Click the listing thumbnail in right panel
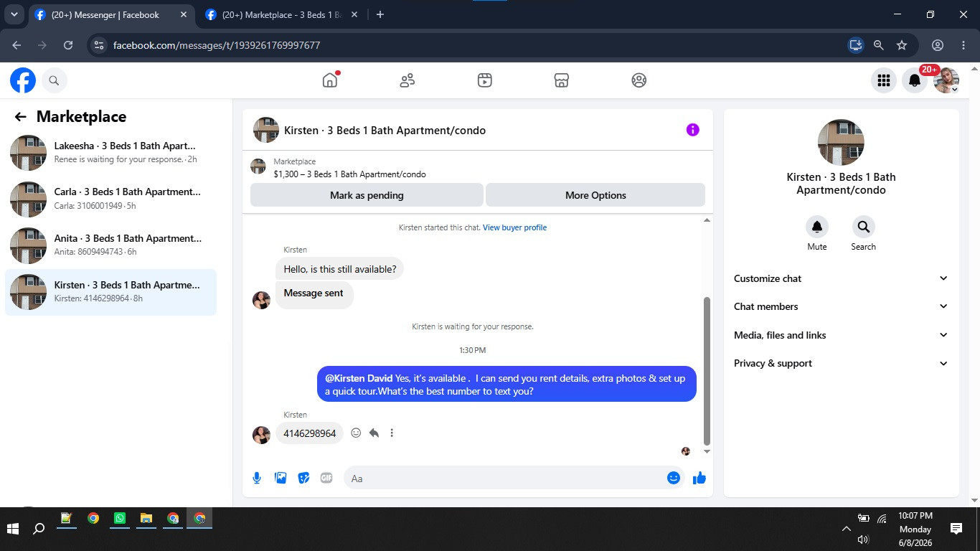The height and width of the screenshot is (551, 980). point(841,142)
